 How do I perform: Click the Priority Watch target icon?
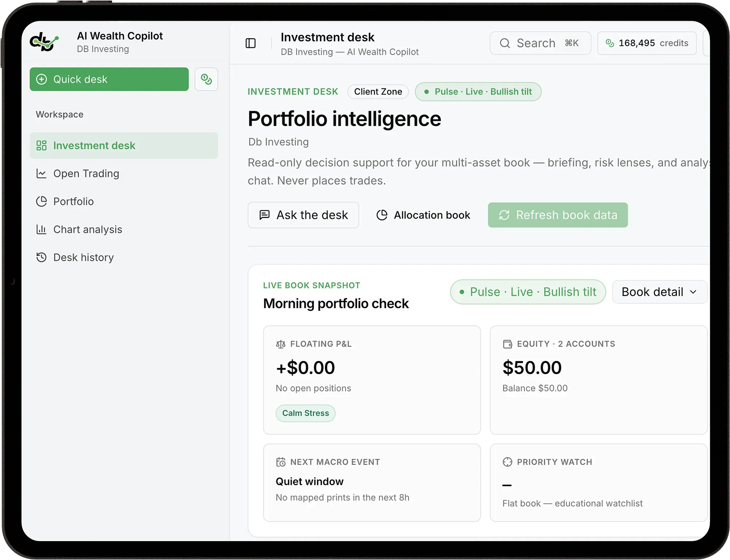pyautogui.click(x=507, y=462)
